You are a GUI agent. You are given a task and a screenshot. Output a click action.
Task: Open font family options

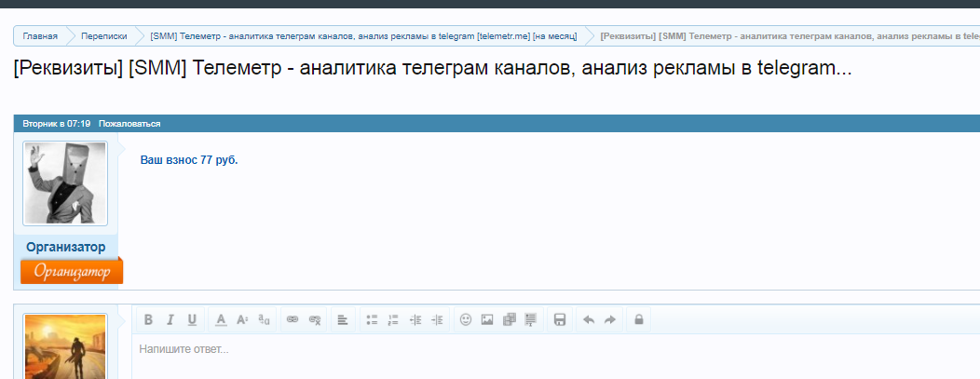pos(264,319)
